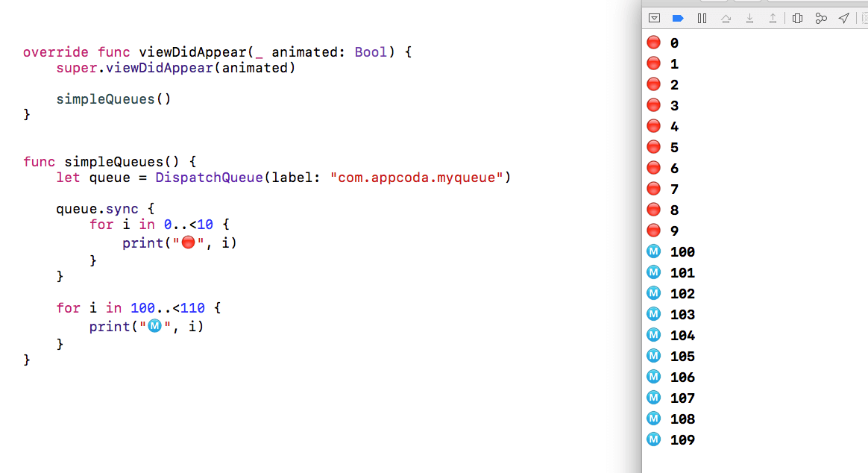
Task: Simulate a device location
Action: pos(843,18)
